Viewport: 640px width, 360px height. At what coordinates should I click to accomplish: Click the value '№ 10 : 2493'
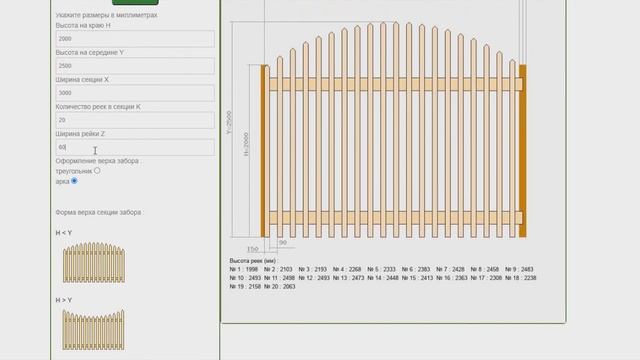[x=245, y=278]
